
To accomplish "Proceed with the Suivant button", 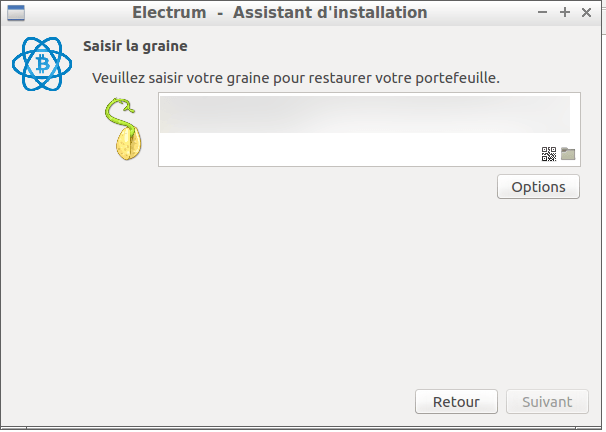I will point(547,402).
